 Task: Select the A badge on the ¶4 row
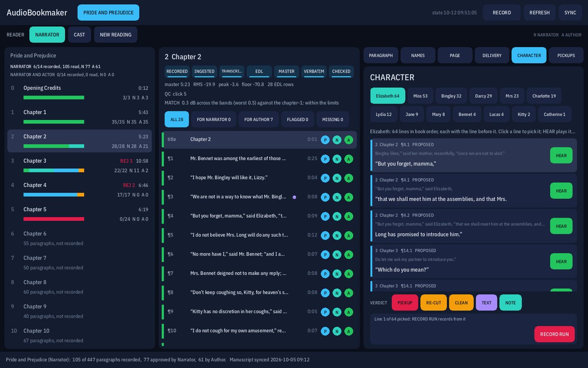[x=348, y=216]
